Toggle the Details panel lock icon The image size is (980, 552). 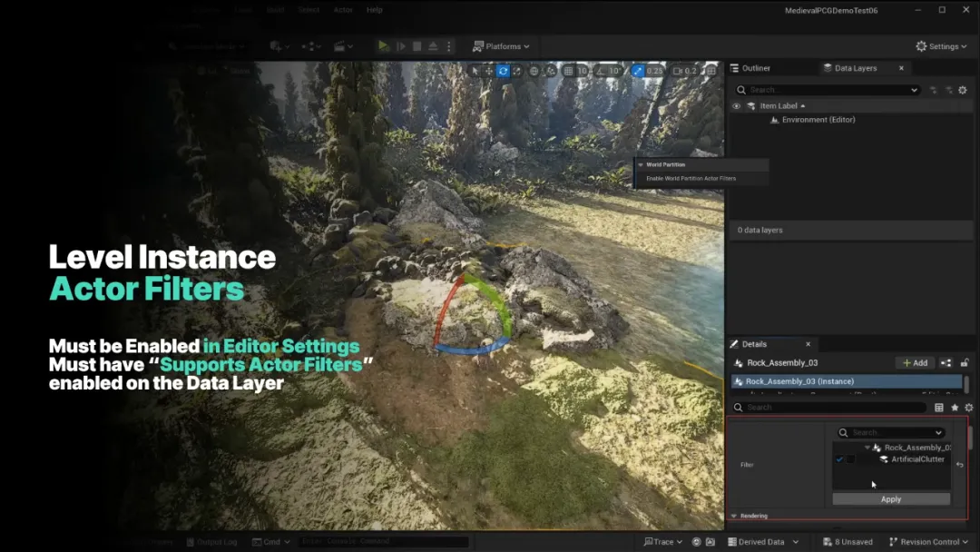click(x=965, y=362)
